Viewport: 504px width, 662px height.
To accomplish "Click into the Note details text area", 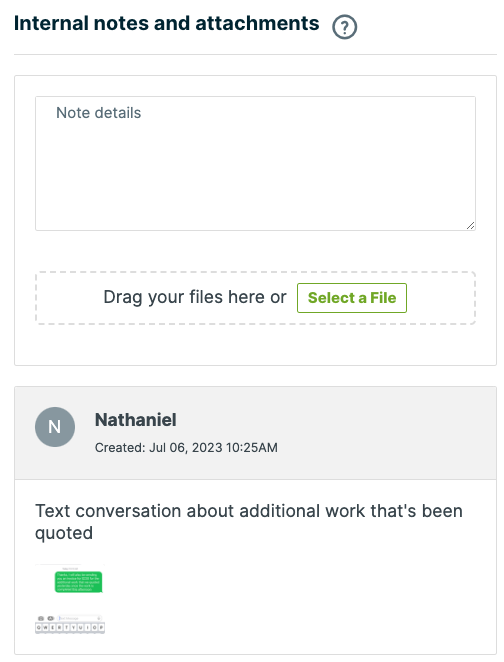I will click(x=255, y=163).
